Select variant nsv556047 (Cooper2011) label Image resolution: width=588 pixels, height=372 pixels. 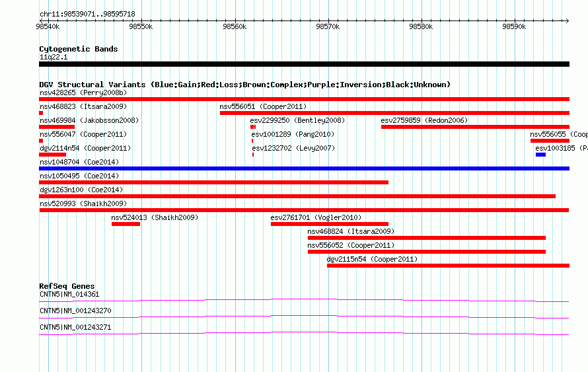tap(83, 134)
